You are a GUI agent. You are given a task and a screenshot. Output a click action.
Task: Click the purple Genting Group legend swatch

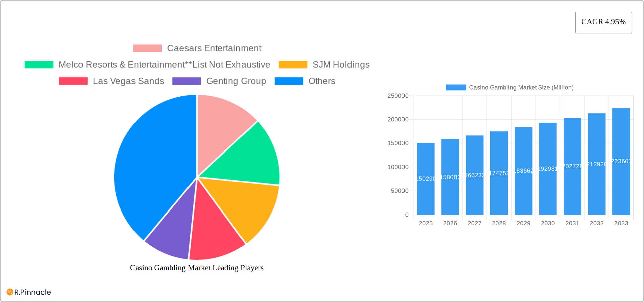[x=187, y=81]
